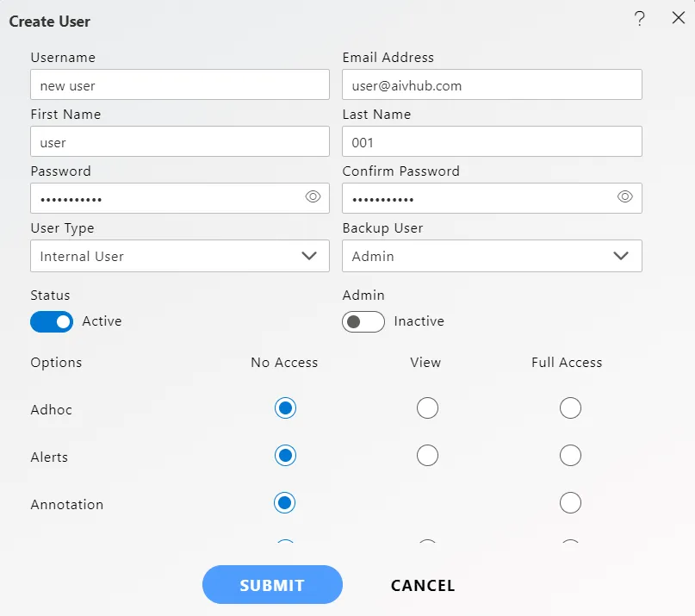Viewport: 695px width, 616px height.
Task: Click the First Name text box
Action: point(180,141)
